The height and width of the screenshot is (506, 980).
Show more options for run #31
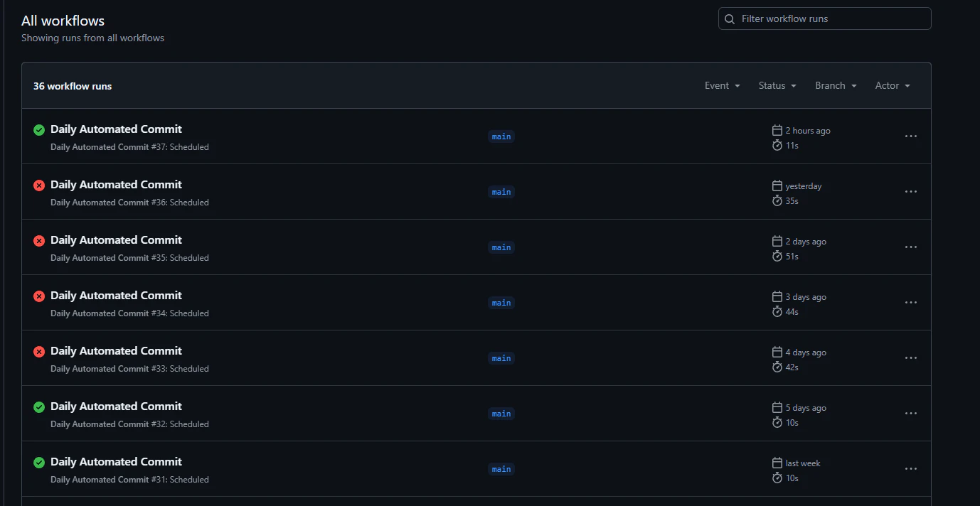(x=911, y=469)
